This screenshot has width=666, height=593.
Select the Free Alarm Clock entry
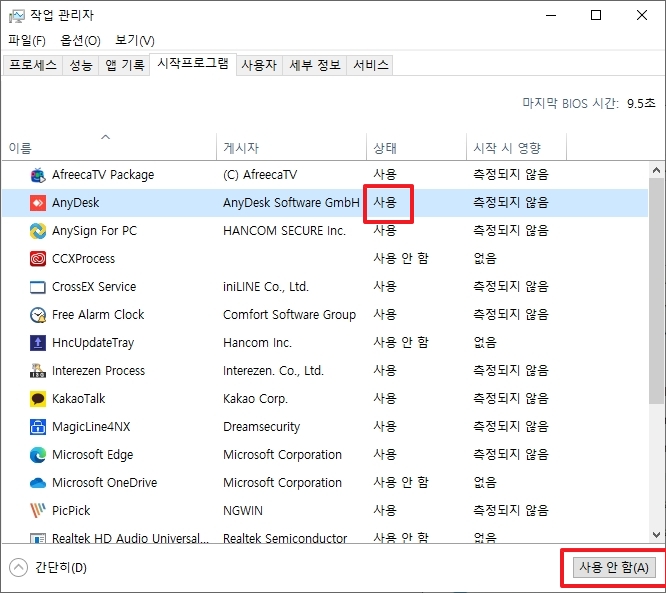pos(98,315)
